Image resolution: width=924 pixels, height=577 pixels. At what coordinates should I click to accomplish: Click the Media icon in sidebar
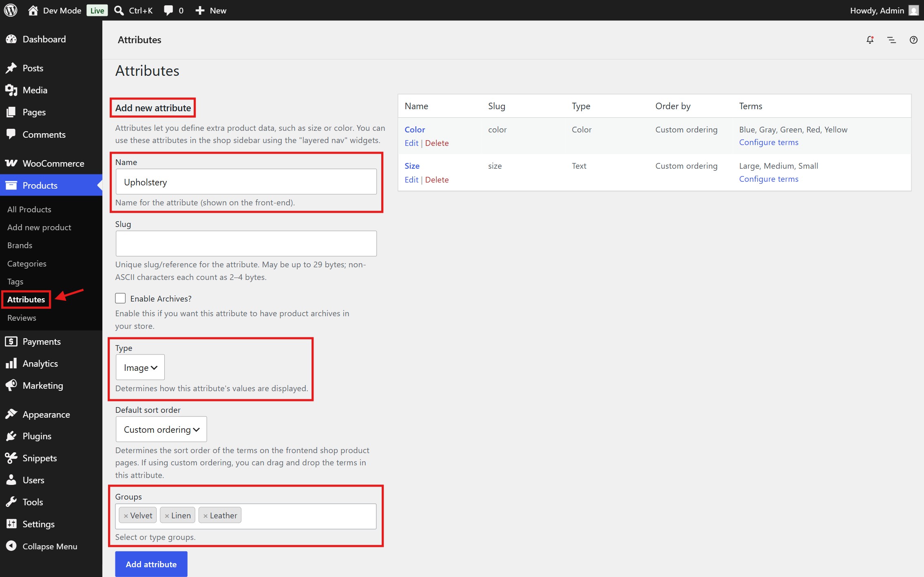(11, 90)
